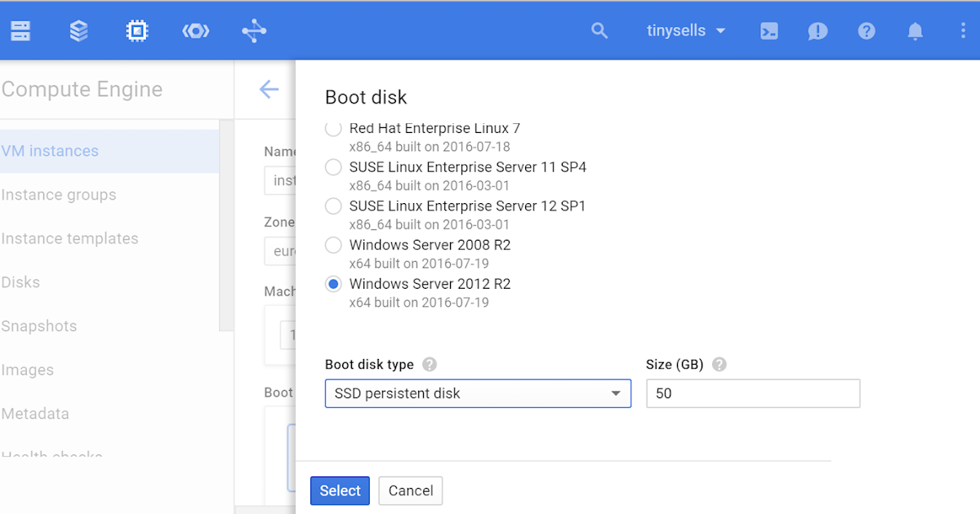The height and width of the screenshot is (514, 980).
Task: Open the Help question-mark icon
Action: [866, 30]
